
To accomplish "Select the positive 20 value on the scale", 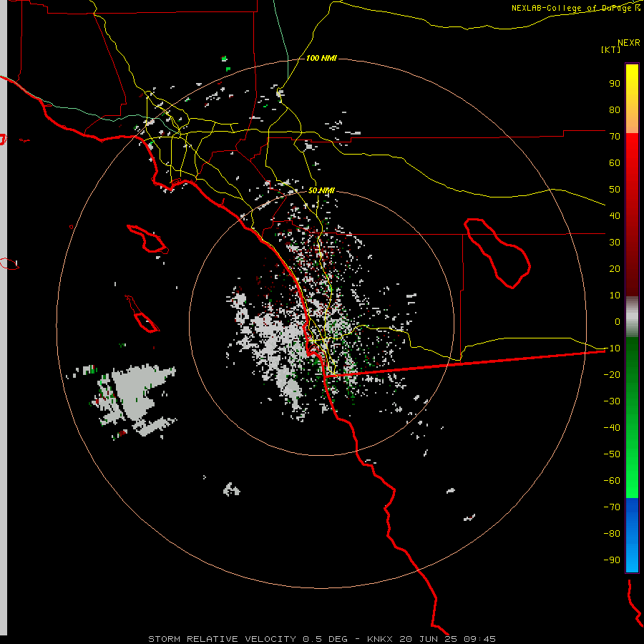I will coord(615,268).
